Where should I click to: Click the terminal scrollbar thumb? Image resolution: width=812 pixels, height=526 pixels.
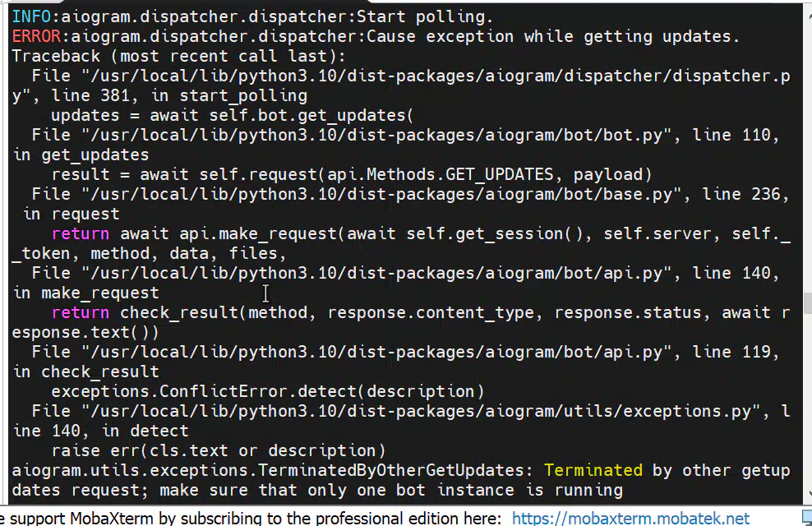click(x=807, y=303)
